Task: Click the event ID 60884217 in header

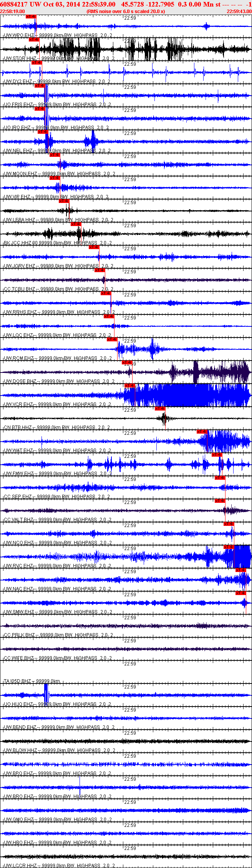Action: (x=13, y=4)
